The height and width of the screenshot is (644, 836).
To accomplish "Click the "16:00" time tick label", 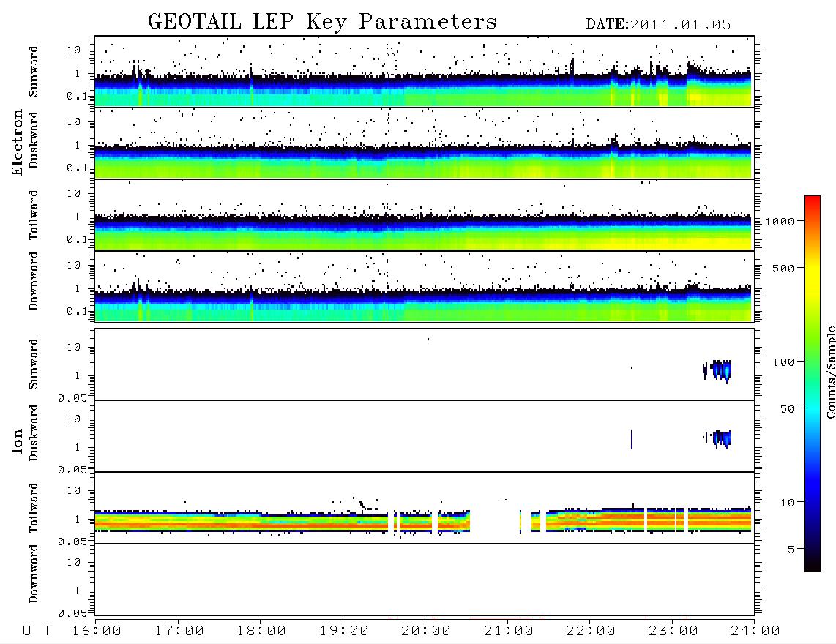I will tap(97, 632).
